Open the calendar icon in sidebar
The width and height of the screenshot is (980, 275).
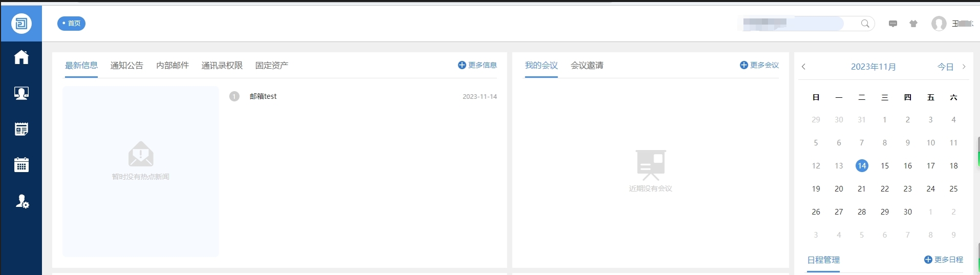point(22,164)
